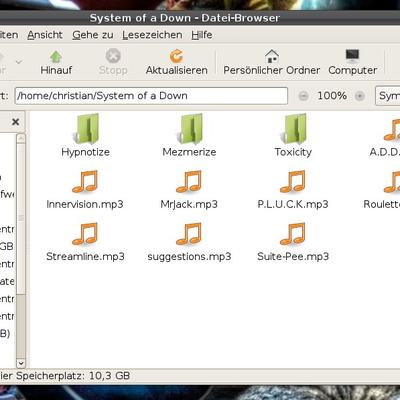Viewport: 400px width, 400px height.
Task: Open the Hilfe menu
Action: pos(202,35)
